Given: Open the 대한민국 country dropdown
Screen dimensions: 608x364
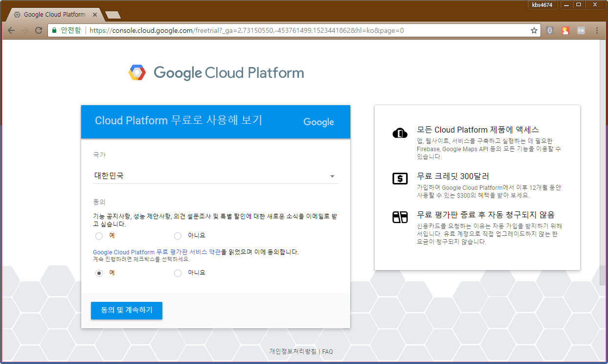Looking at the screenshot, I should (216, 176).
